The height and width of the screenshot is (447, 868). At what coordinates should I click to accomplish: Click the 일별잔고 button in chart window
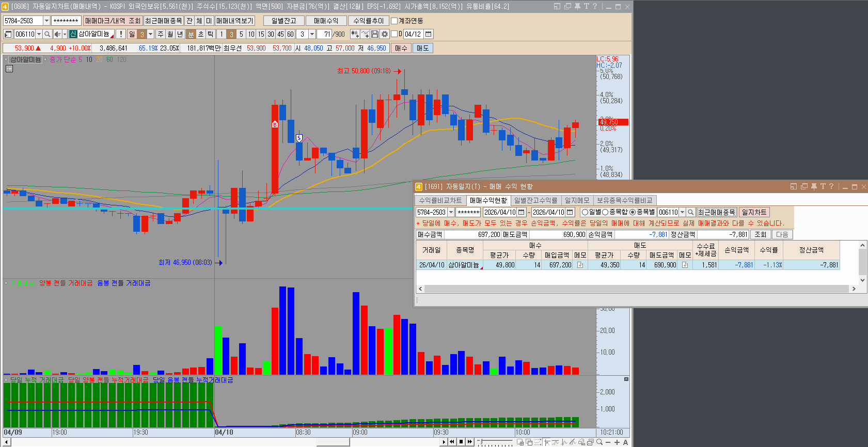pyautogui.click(x=283, y=21)
